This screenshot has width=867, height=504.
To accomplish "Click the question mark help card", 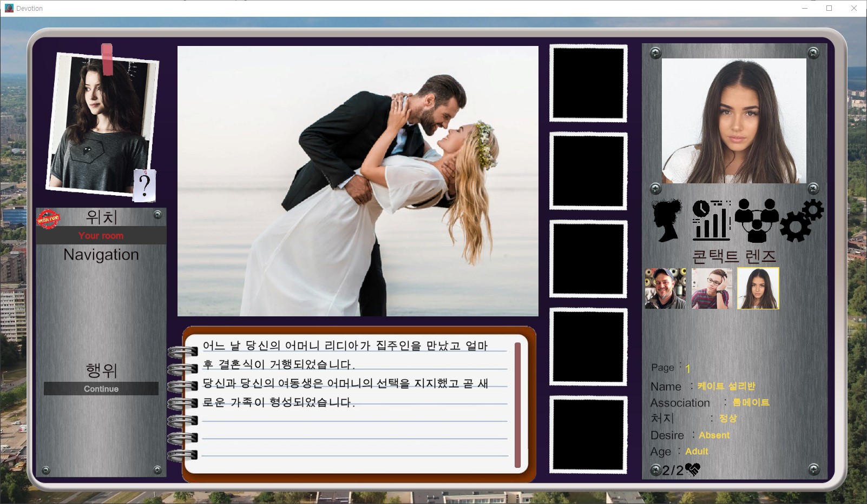I will coord(144,185).
